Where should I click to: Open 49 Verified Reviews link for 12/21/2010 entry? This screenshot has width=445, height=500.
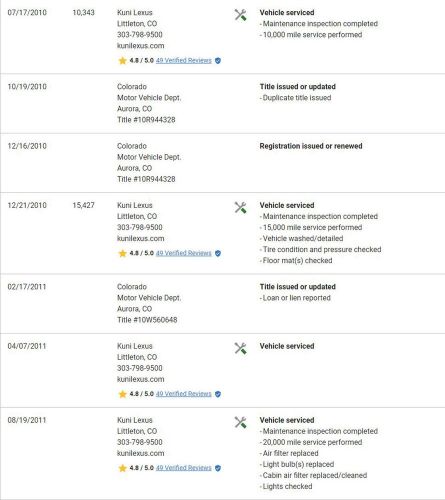[184, 253]
